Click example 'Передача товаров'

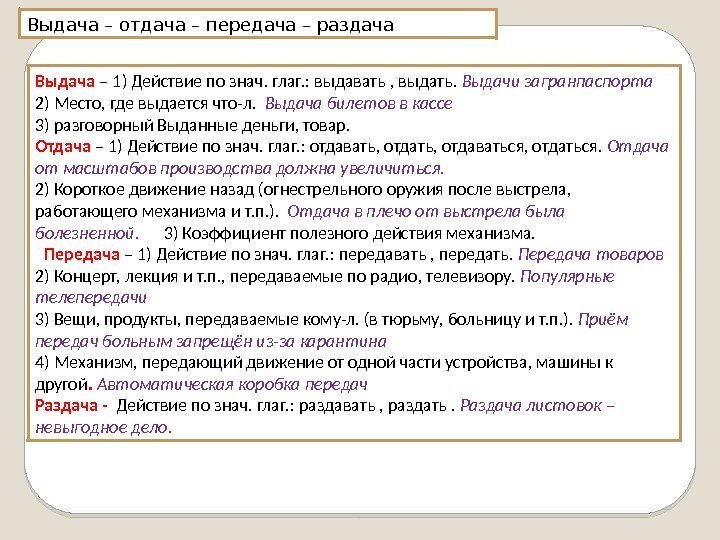pyautogui.click(x=591, y=255)
